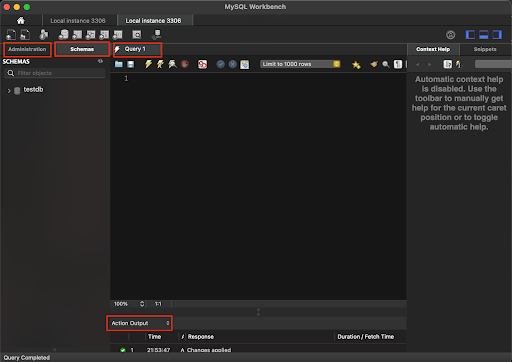512x362 pixels.
Task: Click the Response column header
Action: pos(201,337)
